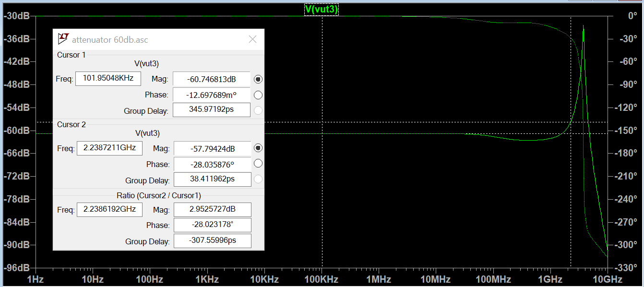Close the attenuator 60db.asc cursor window

tap(252, 39)
